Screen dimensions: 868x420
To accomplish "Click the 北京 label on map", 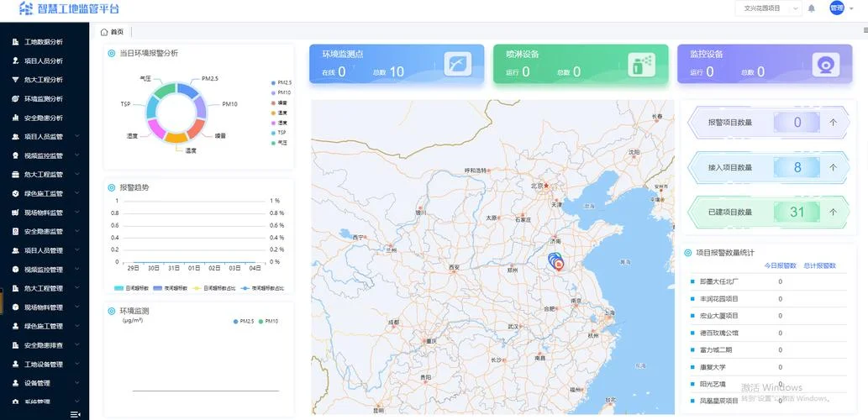I will (x=536, y=186).
